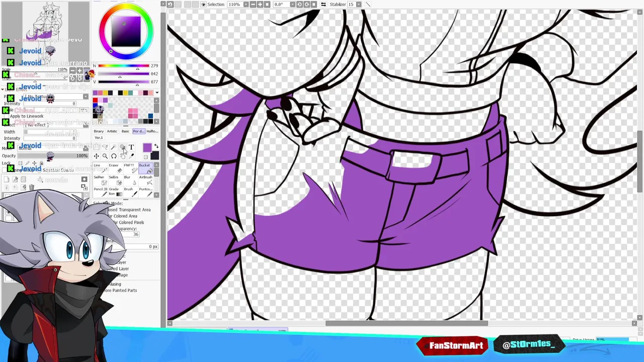Rotate canvas clockwise
644x362 pixels.
307,4
